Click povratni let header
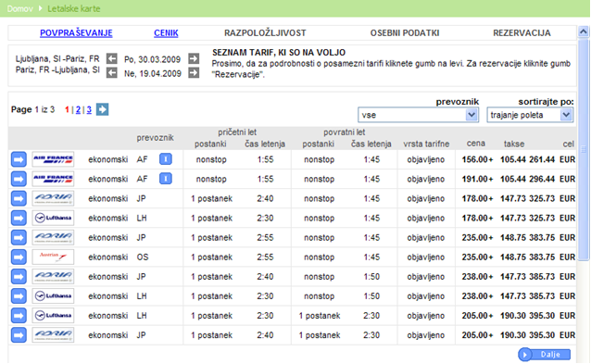The height and width of the screenshot is (364, 591). (344, 132)
